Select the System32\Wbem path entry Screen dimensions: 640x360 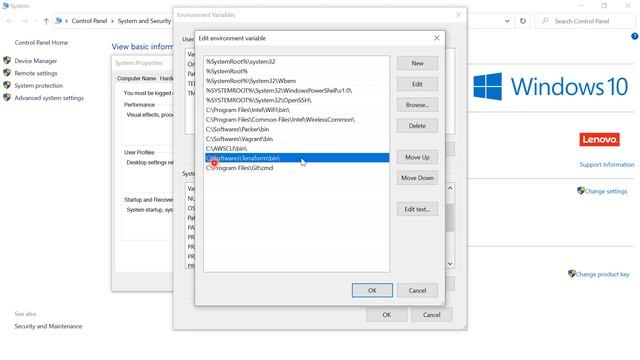[x=296, y=81]
